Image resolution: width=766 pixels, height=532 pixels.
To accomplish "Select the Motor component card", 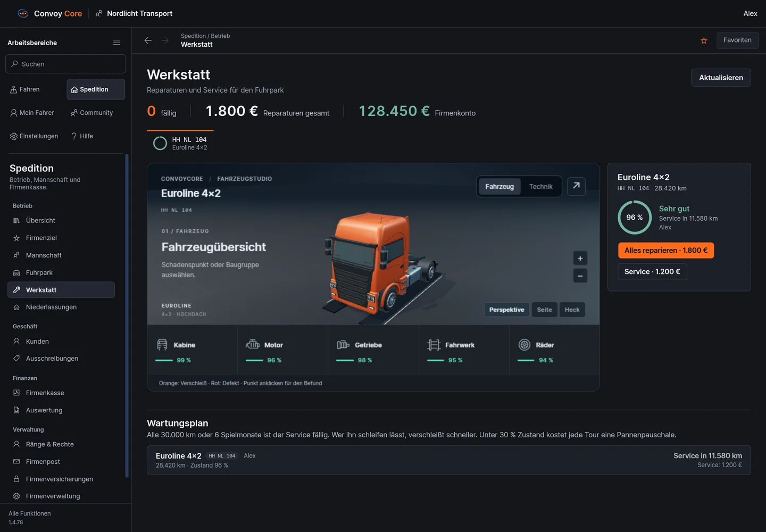I will point(283,351).
